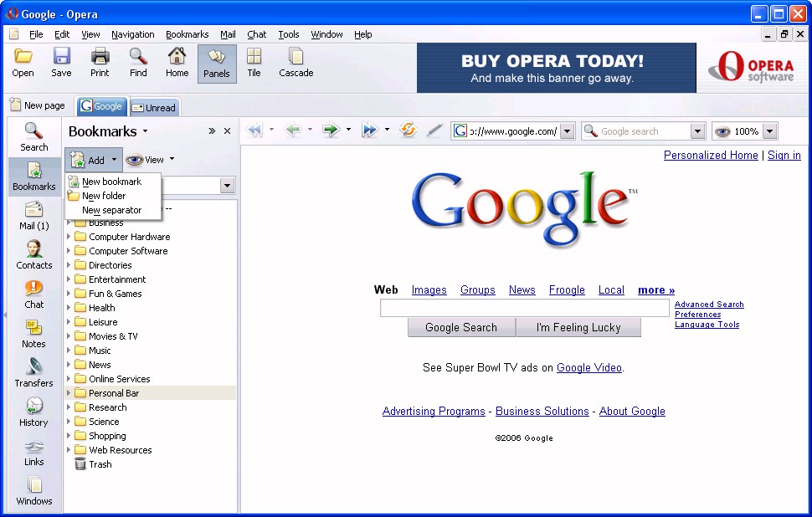Click the Reload page icon
Screen dimensions: 812x517
point(409,131)
